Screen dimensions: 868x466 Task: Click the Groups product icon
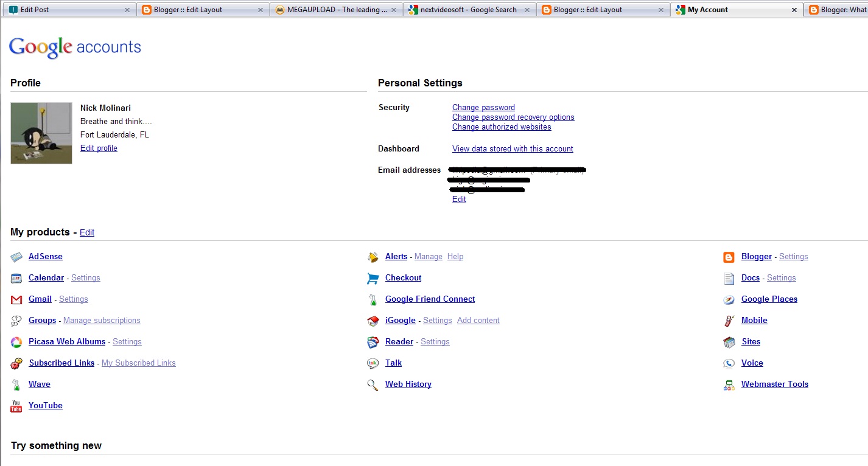pyautogui.click(x=16, y=321)
